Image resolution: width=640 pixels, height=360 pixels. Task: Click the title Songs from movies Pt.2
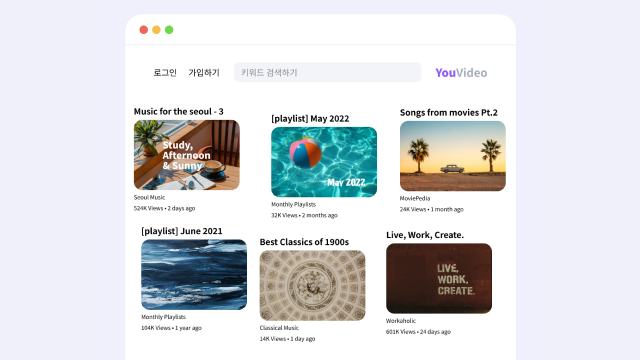point(449,113)
